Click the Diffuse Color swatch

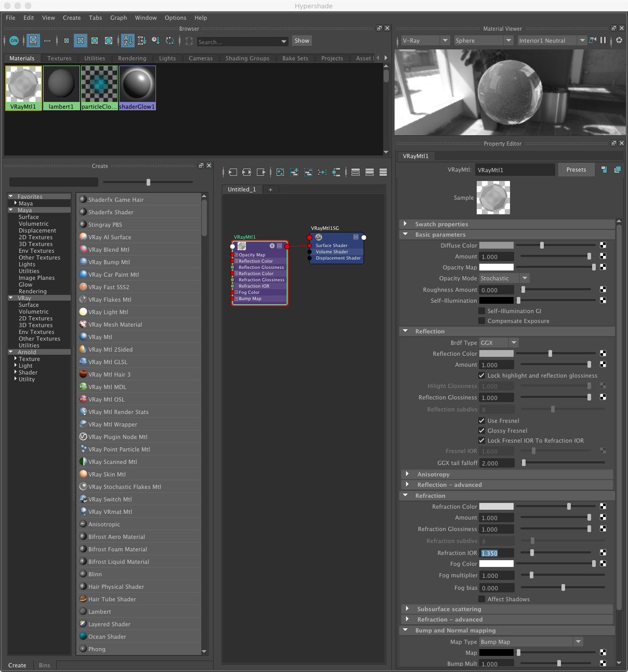(496, 245)
